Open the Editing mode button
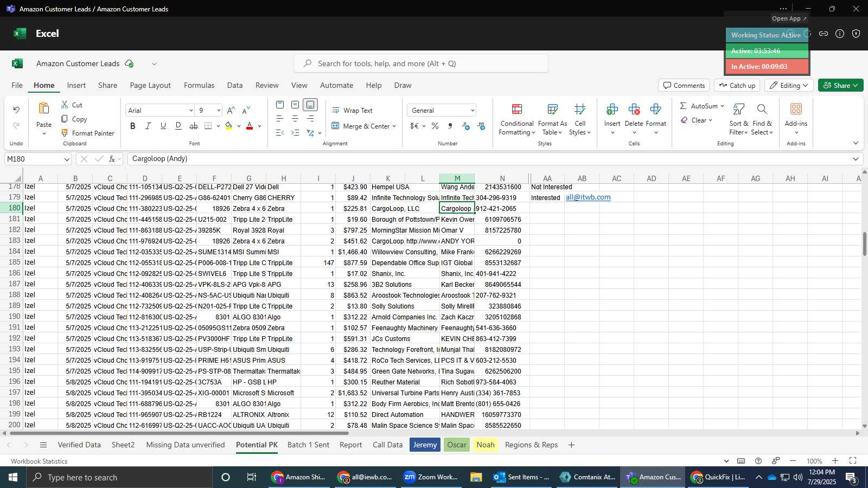The height and width of the screenshot is (488, 868). 789,85
